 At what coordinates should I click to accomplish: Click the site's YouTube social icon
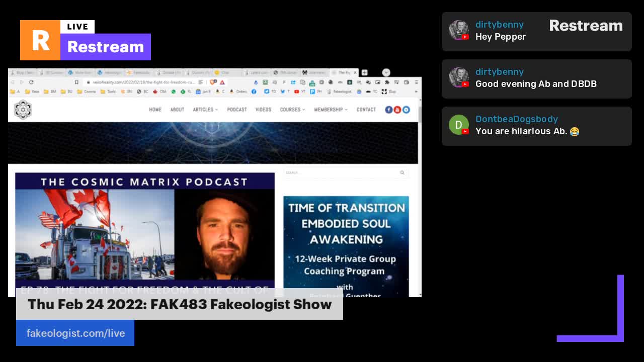point(397,110)
